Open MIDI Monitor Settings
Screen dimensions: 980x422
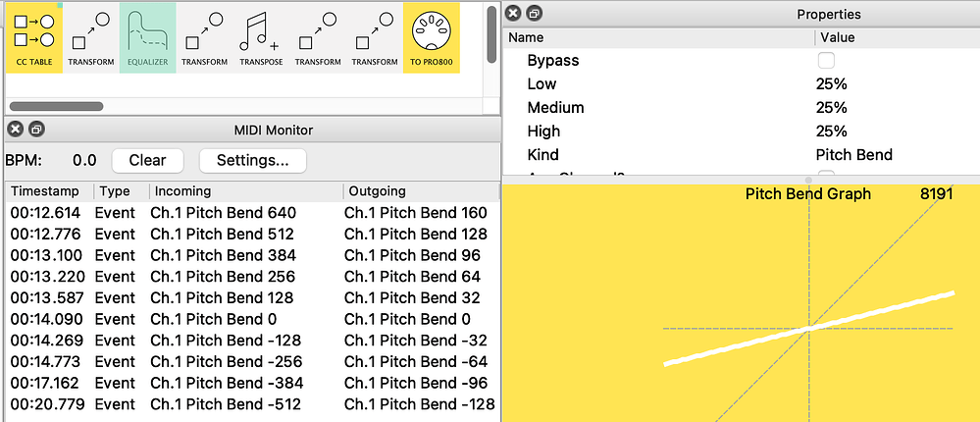pos(252,160)
